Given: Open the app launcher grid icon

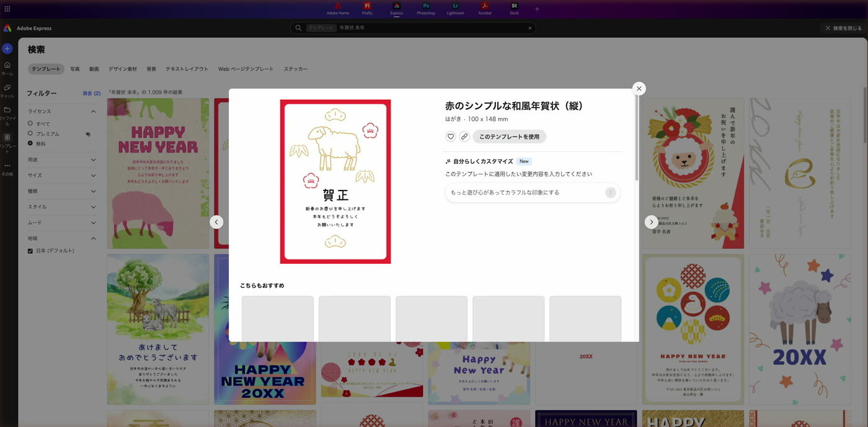Looking at the screenshot, I should (7, 9).
